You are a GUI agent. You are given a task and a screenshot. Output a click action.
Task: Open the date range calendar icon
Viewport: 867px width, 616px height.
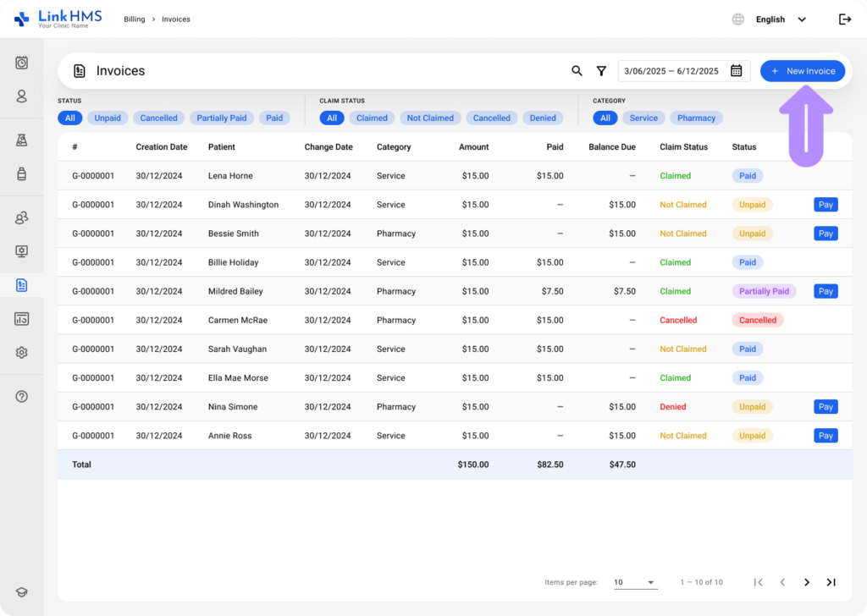click(736, 71)
